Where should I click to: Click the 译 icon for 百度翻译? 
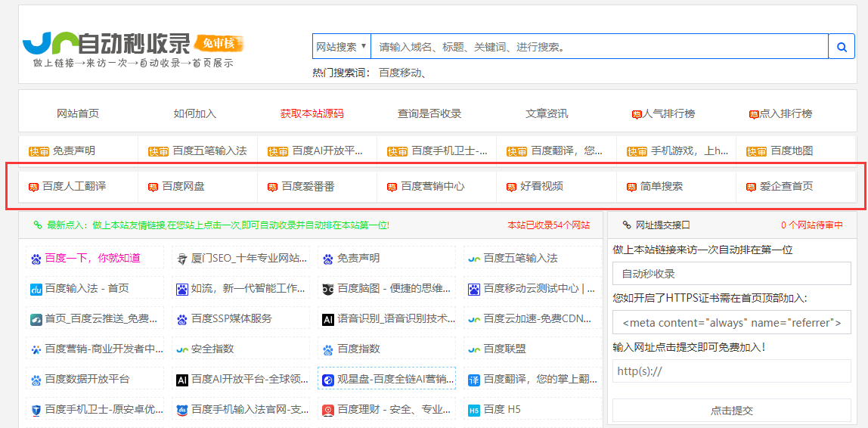(474, 380)
